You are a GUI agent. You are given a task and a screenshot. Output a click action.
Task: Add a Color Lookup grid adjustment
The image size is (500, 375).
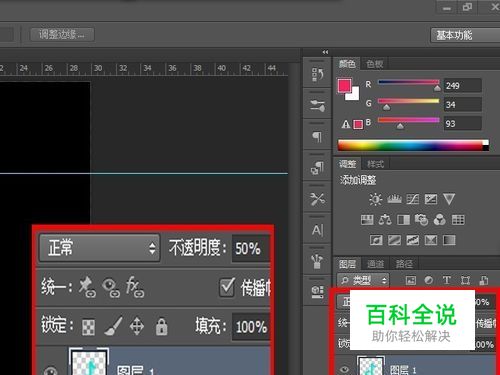coord(458,220)
